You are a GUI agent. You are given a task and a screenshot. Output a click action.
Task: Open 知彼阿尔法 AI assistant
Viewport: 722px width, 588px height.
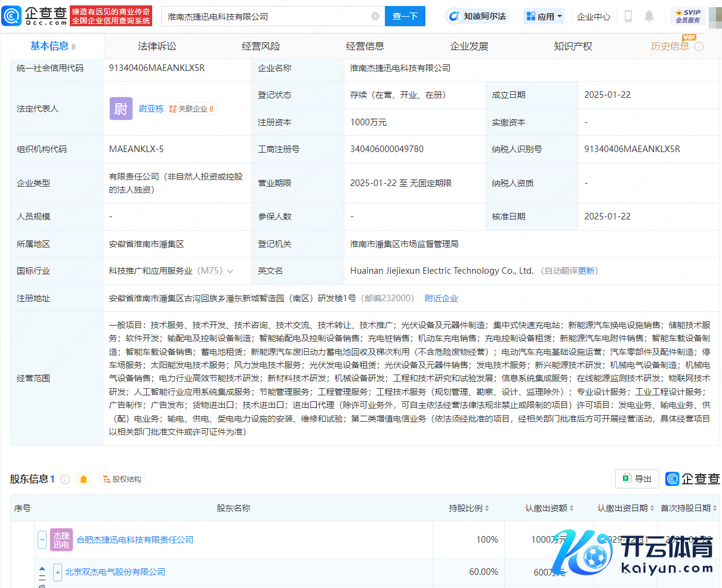[x=477, y=17]
